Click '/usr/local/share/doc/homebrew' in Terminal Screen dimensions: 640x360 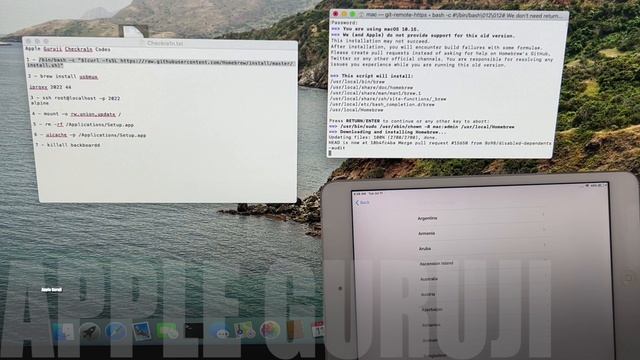(x=371, y=87)
